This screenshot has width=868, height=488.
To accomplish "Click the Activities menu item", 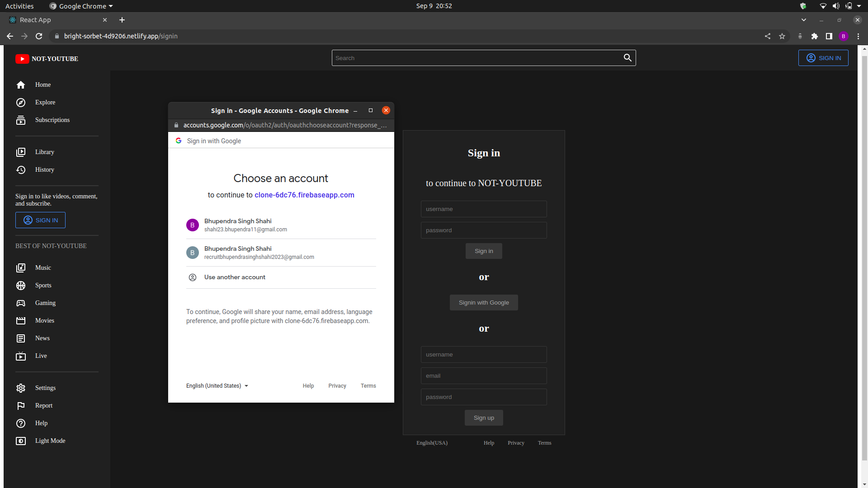I will (19, 6).
